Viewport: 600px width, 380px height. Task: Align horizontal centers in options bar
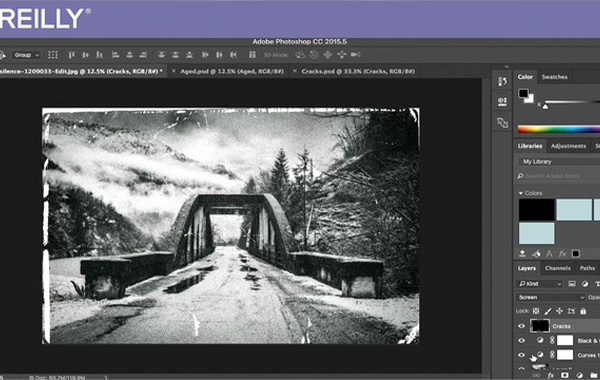(x=129, y=55)
